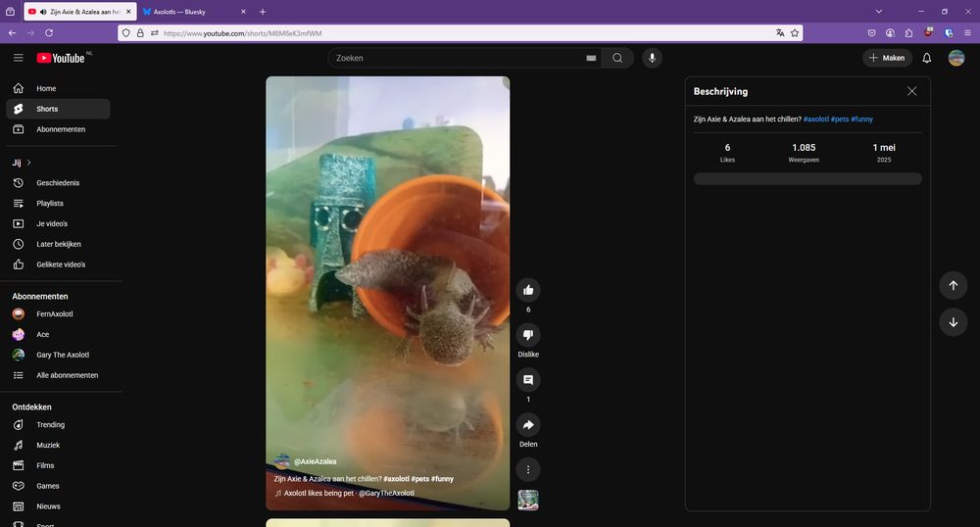The width and height of the screenshot is (980, 527).
Task: Click the search magnifier button
Action: pyautogui.click(x=617, y=58)
